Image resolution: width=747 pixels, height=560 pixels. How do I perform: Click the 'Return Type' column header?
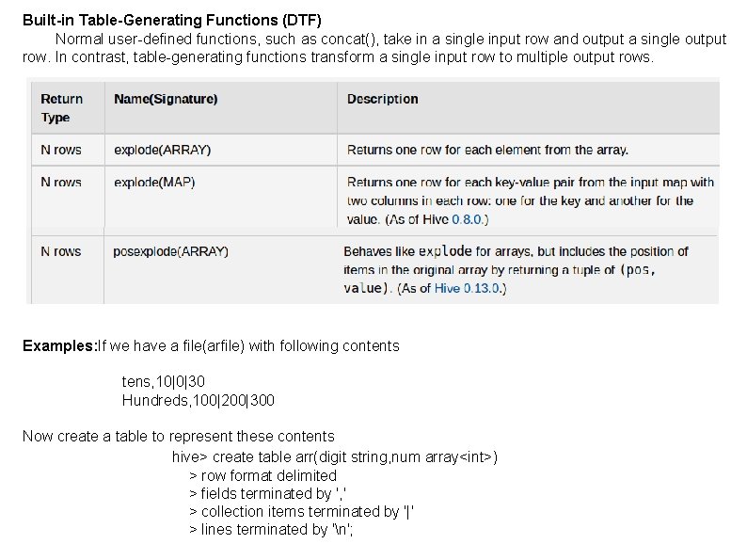(62, 108)
